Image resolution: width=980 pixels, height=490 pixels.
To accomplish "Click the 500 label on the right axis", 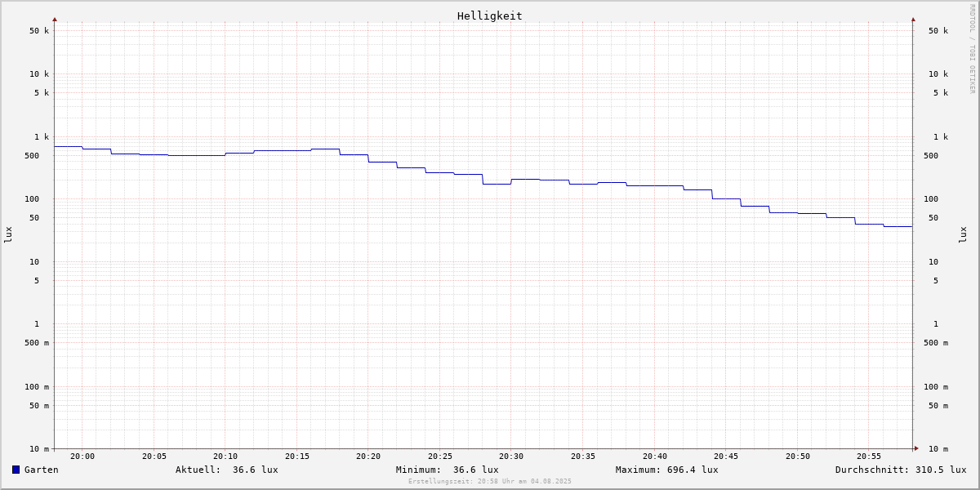I will point(931,156).
